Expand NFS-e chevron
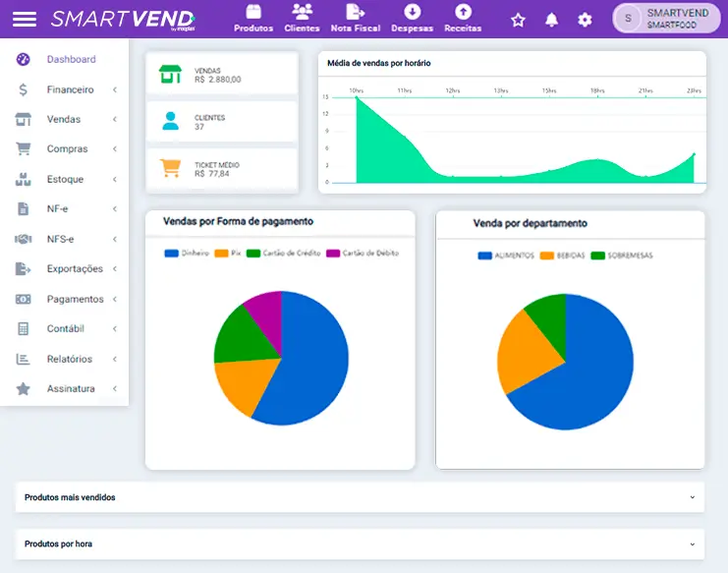 (115, 239)
